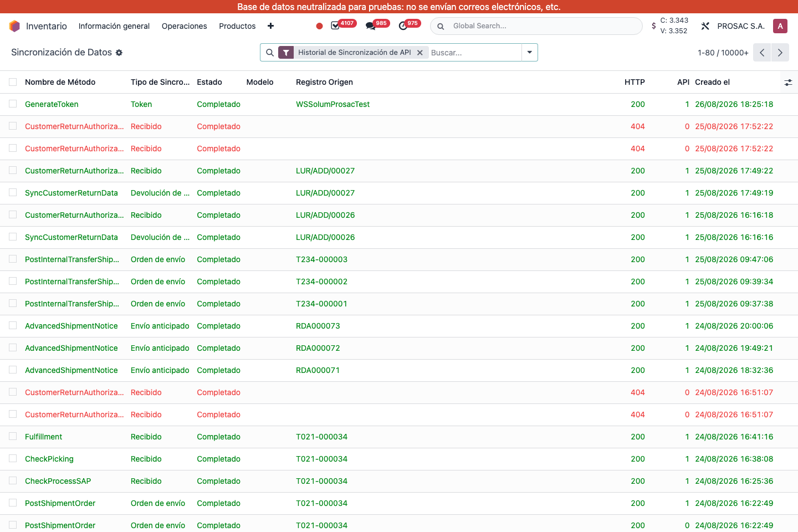Open the Información general menu
This screenshot has width=798, height=532.
[x=114, y=26]
